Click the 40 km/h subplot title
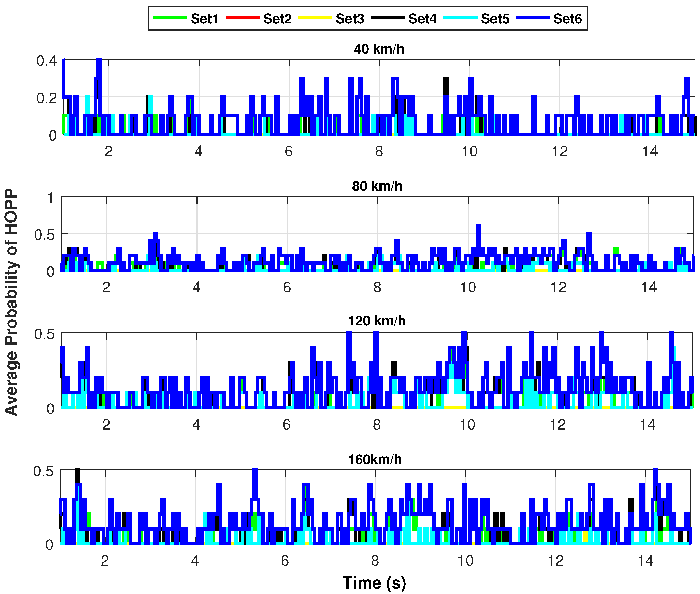The height and width of the screenshot is (594, 700). (x=379, y=49)
